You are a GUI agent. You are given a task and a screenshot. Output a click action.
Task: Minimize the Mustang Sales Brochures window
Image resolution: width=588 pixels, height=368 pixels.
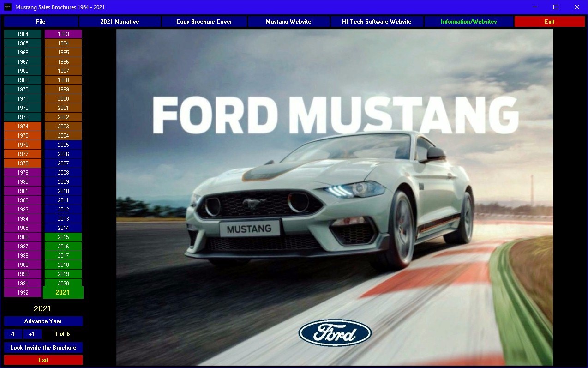coord(534,7)
